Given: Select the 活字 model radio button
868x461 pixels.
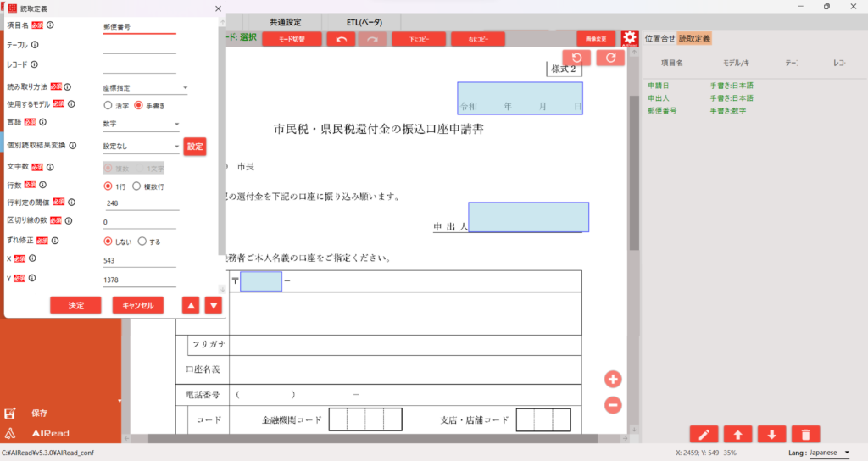Looking at the screenshot, I should tap(108, 105).
